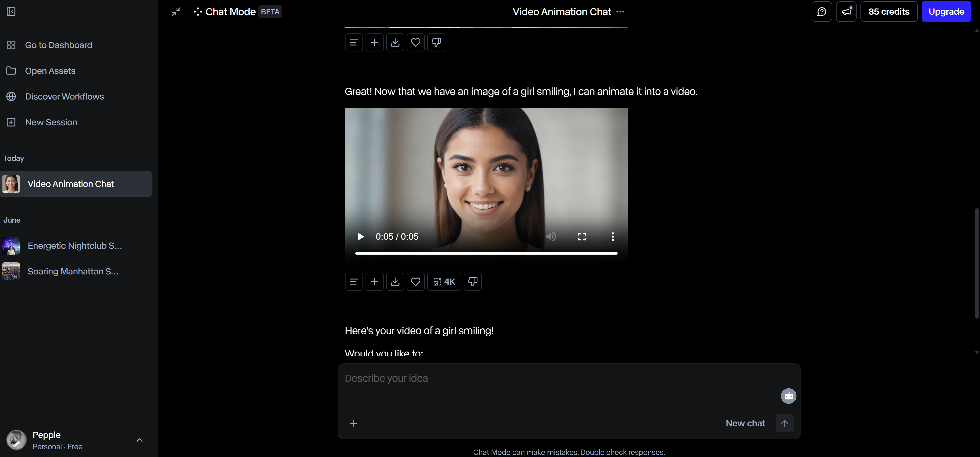Click the video progress bar
This screenshot has height=457, width=980.
click(x=486, y=253)
